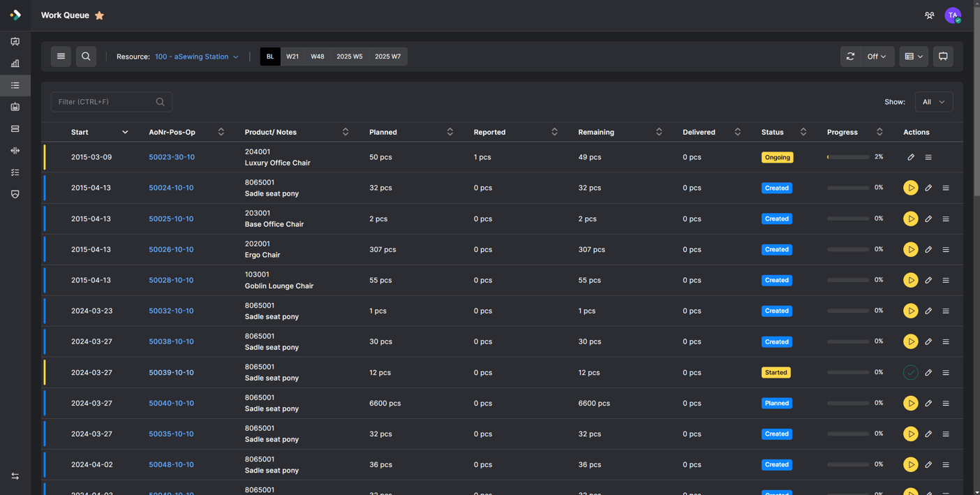Start order 50024-10-10 with its play button
Screen dimensions: 980x495
pos(910,188)
